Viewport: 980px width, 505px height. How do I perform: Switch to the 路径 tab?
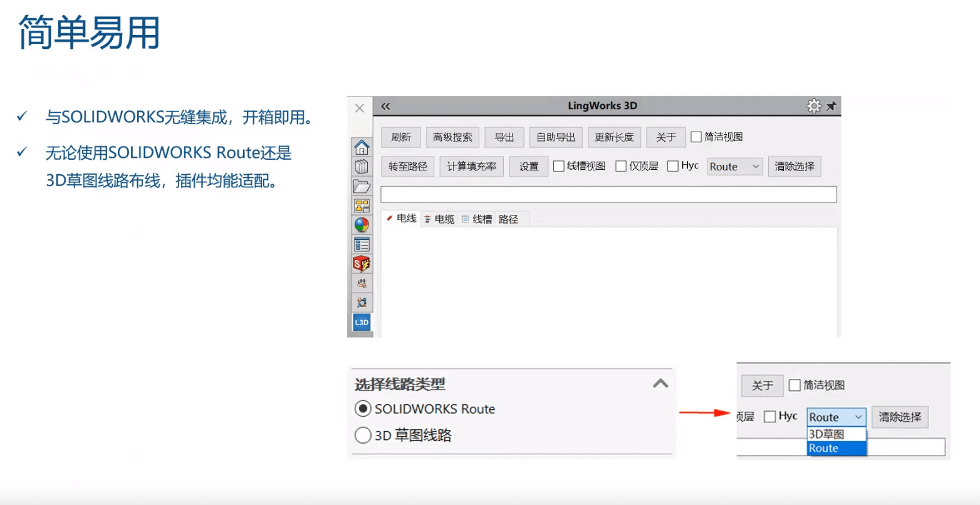pyautogui.click(x=509, y=219)
